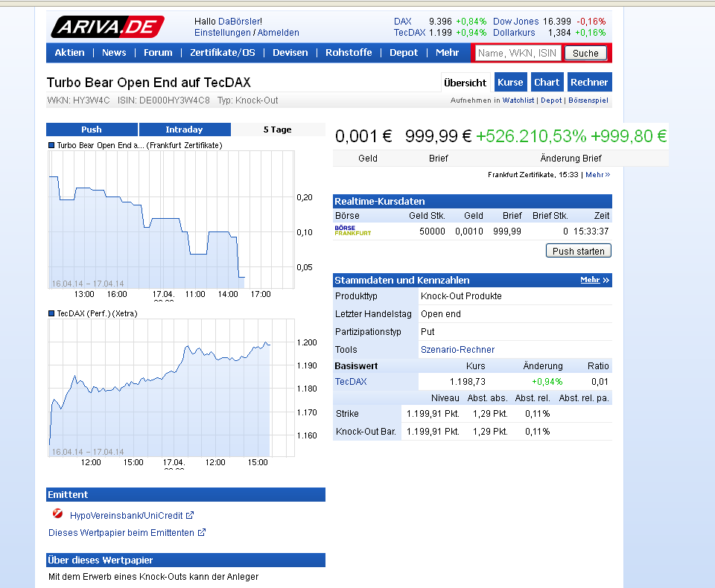
Task: Click the +526.210,53% change value
Action: pos(531,135)
